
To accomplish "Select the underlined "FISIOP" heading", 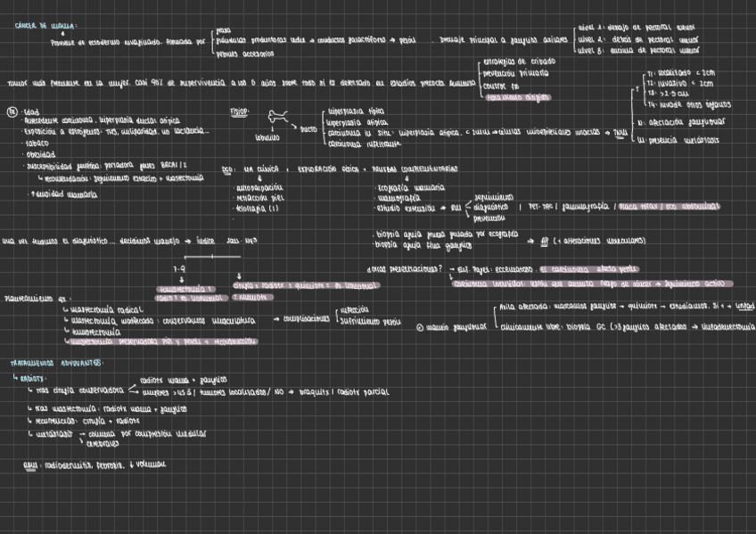I will coord(238,112).
